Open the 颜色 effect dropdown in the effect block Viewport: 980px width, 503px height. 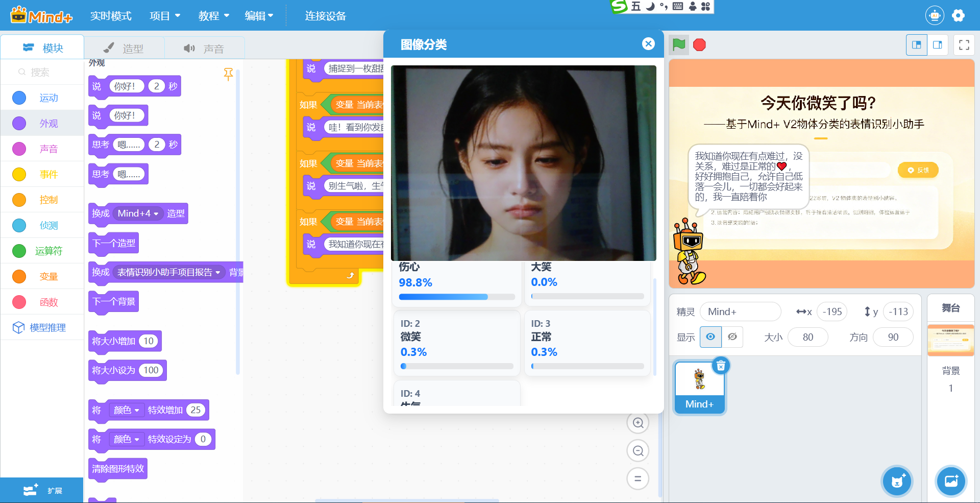(x=127, y=410)
